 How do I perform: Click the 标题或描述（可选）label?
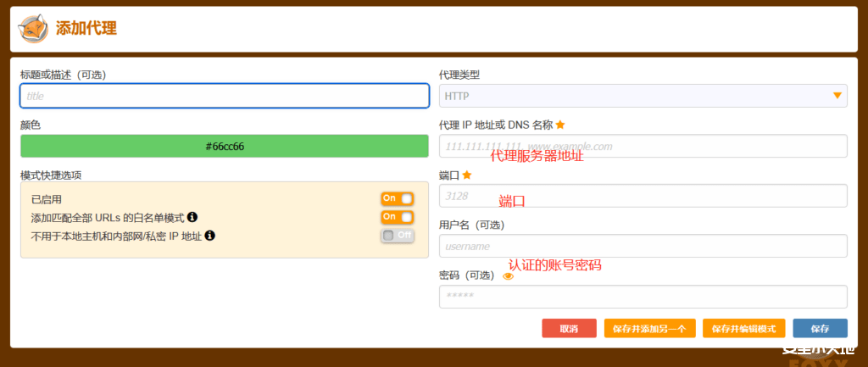point(63,75)
